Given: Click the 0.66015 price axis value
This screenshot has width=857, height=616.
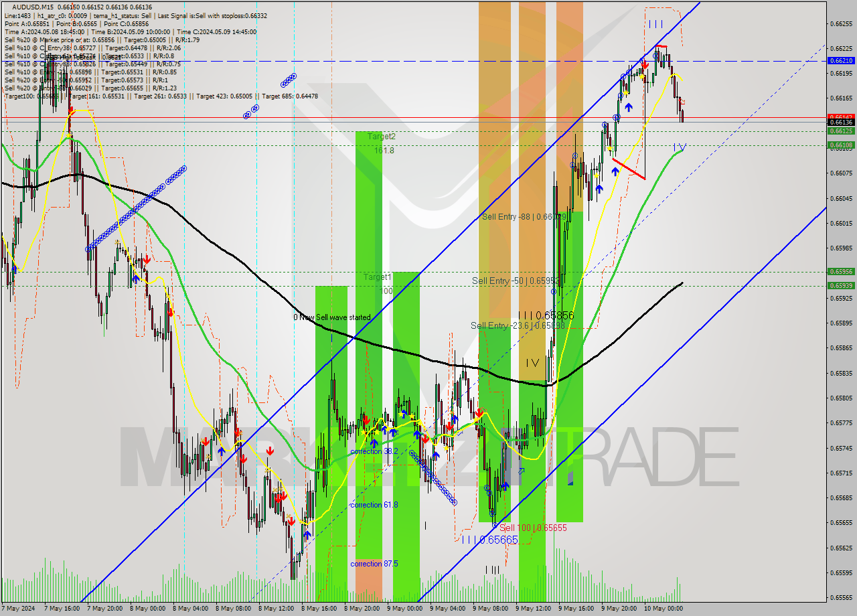Looking at the screenshot, I should [841, 224].
